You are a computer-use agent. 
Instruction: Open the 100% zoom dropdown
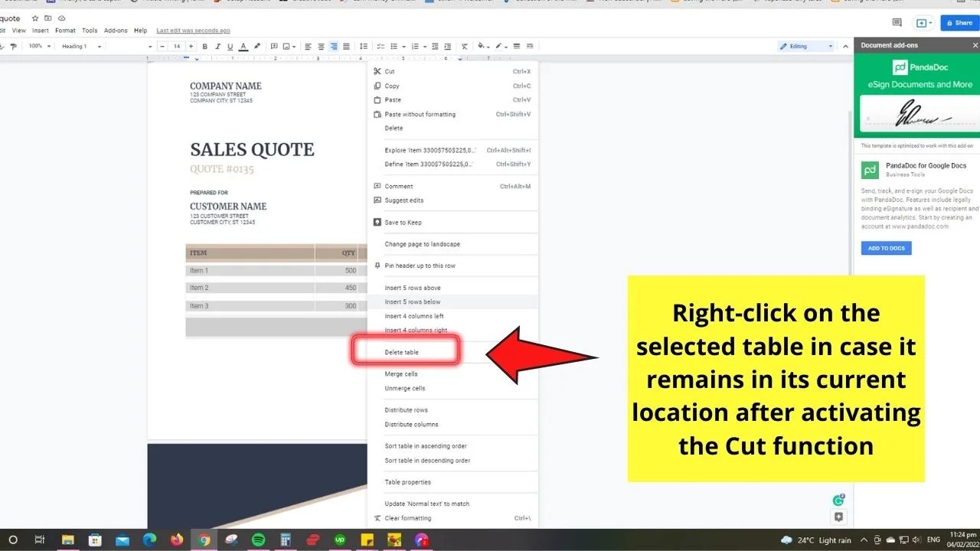(x=37, y=46)
